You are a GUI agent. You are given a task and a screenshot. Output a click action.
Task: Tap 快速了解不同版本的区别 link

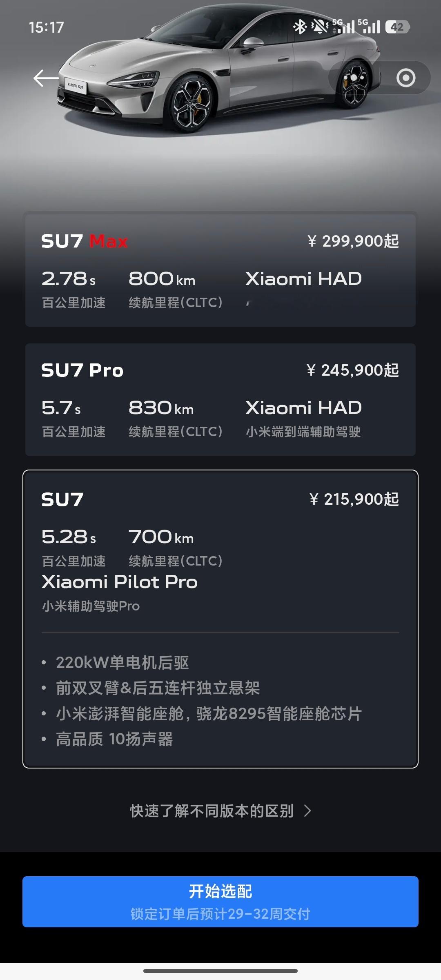212,811
